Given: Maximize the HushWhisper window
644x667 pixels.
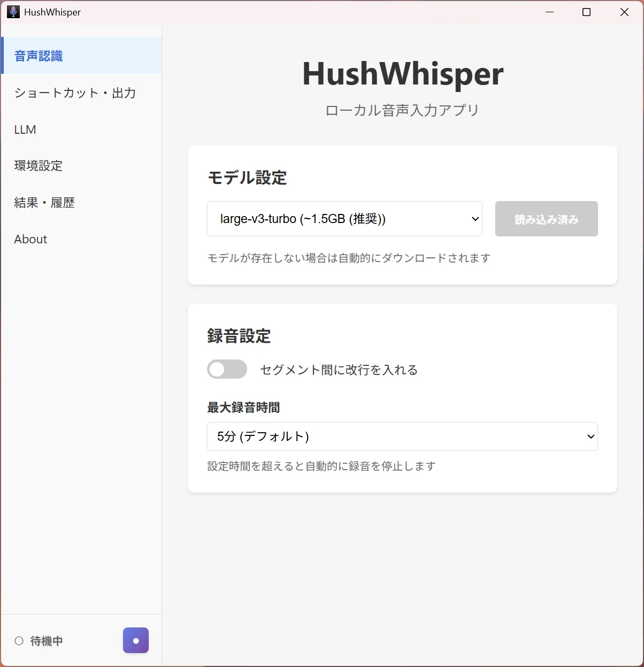Looking at the screenshot, I should point(586,12).
